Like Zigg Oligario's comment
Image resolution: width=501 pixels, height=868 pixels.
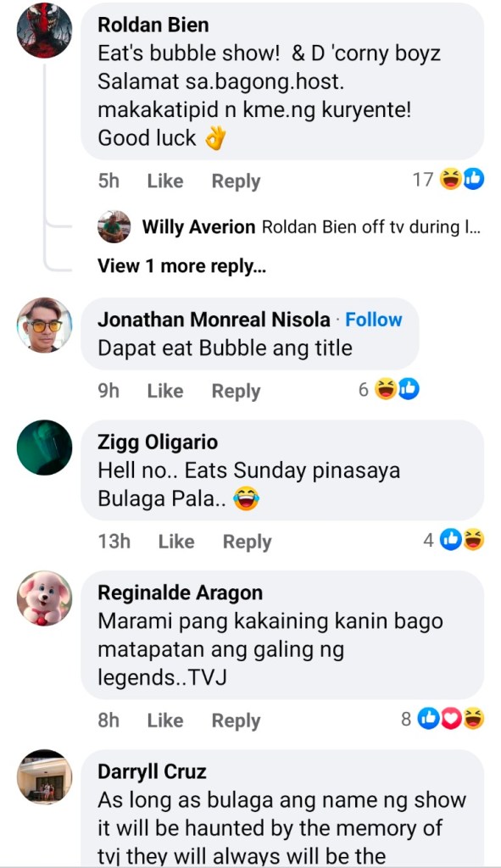tap(176, 542)
